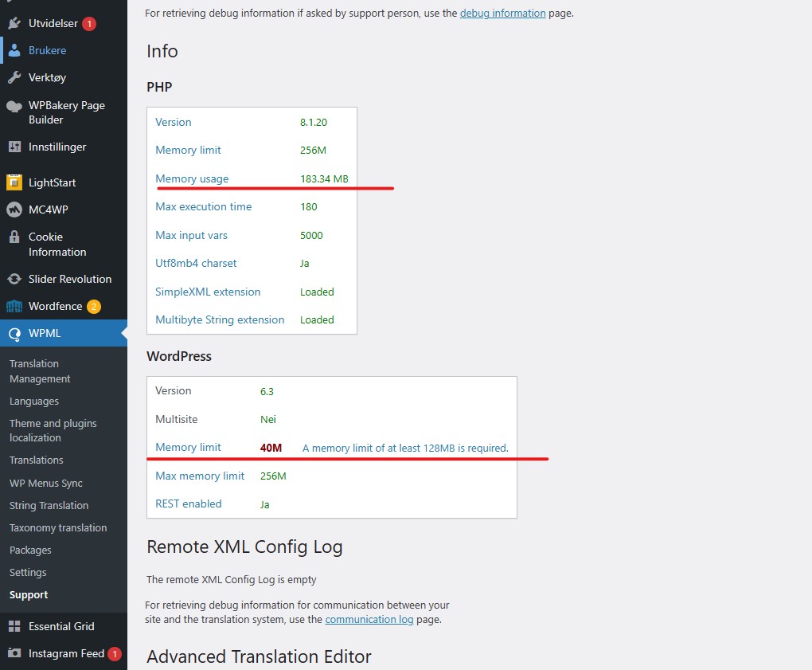Open the Translations submenu

point(37,460)
